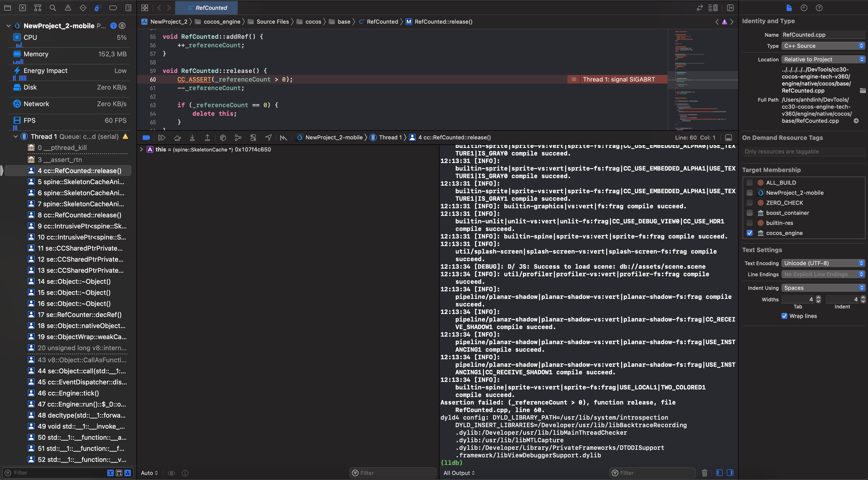This screenshot has height=480, width=868.
Task: Disable the Wrap lines checkbox
Action: click(784, 316)
